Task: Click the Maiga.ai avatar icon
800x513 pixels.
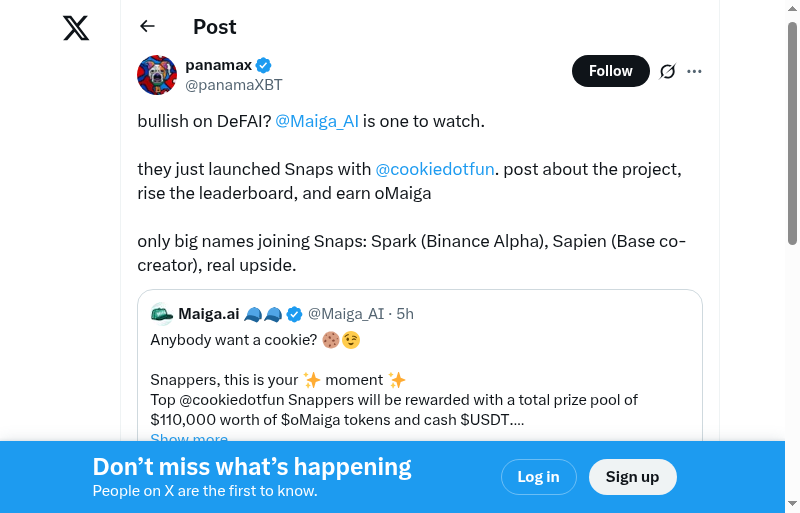Action: [x=162, y=314]
